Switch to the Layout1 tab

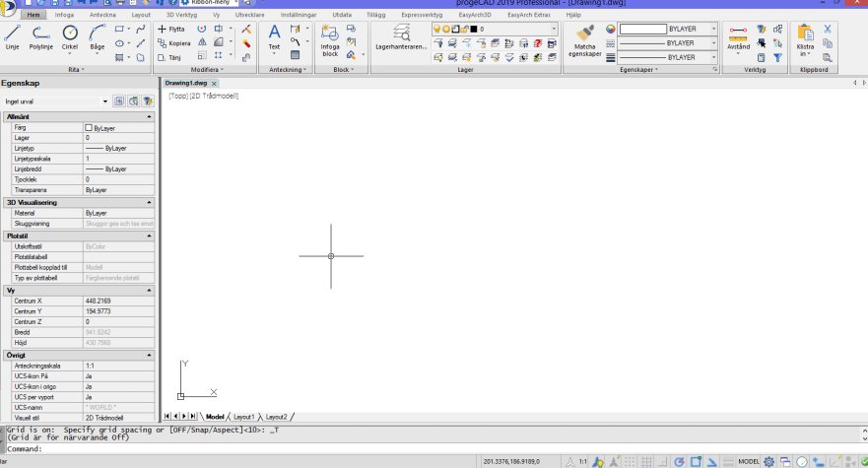click(x=244, y=417)
